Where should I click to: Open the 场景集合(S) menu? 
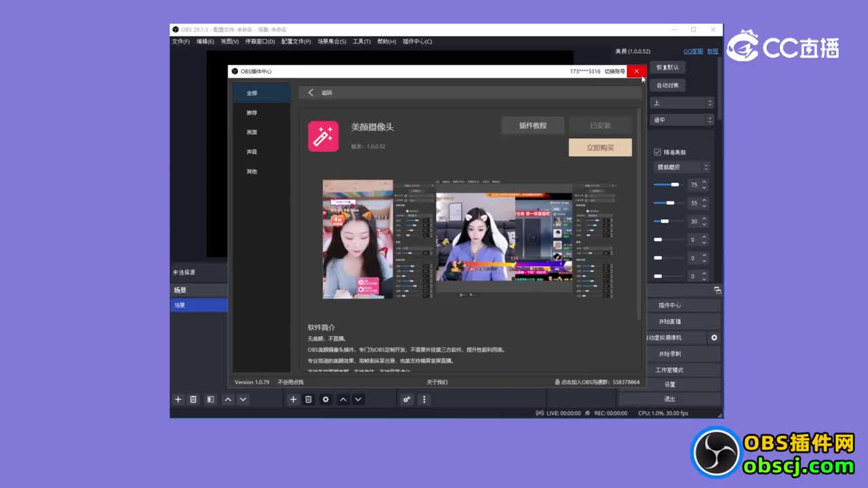pyautogui.click(x=332, y=41)
